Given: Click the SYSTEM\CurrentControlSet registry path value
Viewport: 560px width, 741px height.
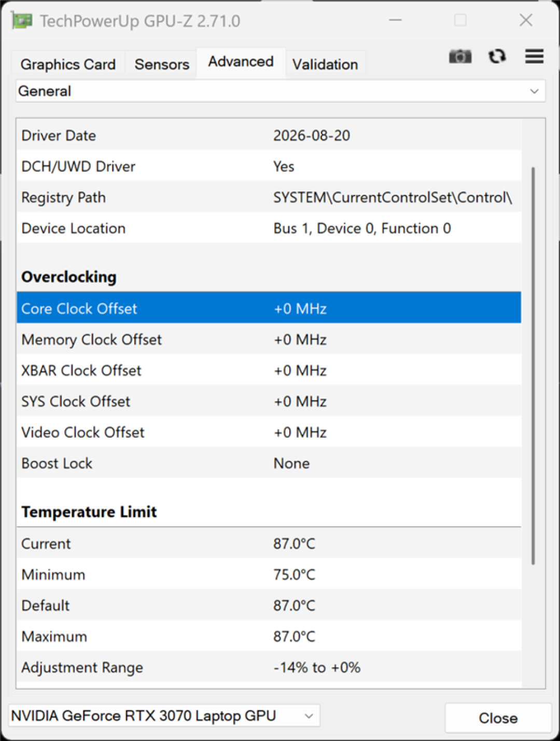Looking at the screenshot, I should coord(393,198).
